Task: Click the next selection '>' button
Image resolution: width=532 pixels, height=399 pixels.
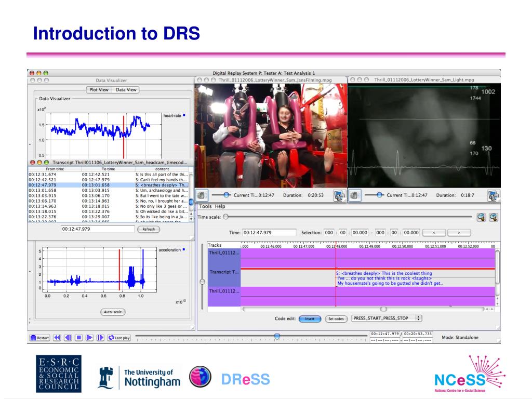Action: click(x=459, y=233)
